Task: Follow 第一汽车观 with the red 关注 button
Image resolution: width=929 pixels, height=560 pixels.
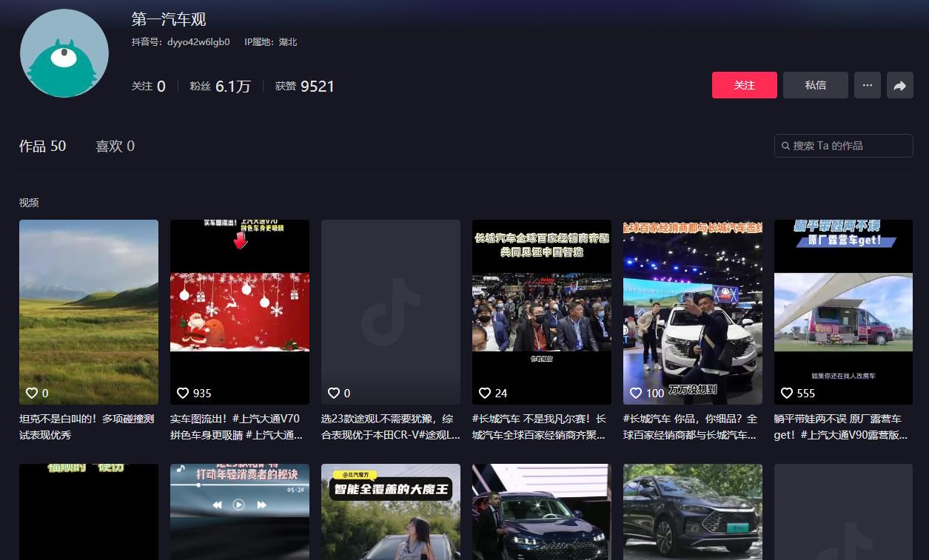Action: [745, 85]
